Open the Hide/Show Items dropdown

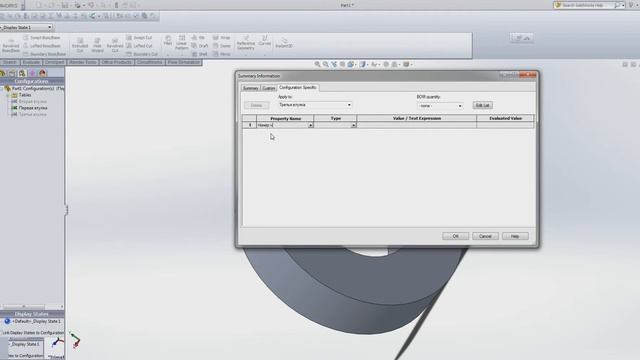pyautogui.click(x=375, y=64)
